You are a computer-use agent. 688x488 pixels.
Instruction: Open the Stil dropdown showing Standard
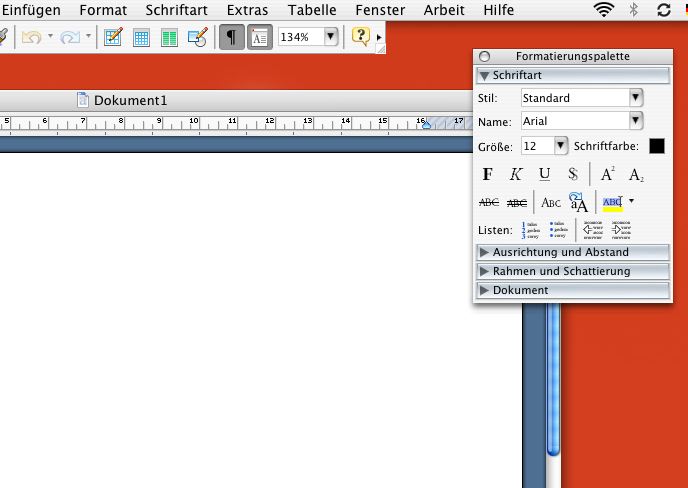[635, 98]
